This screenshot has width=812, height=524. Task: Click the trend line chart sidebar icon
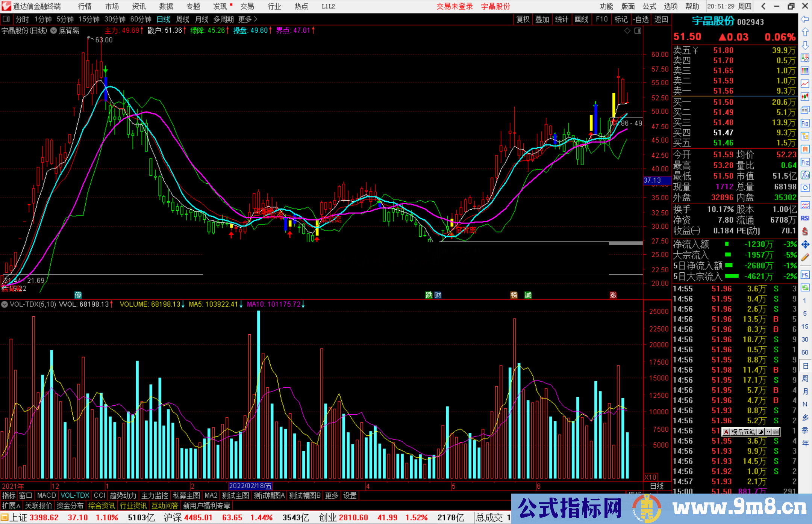coord(805,83)
